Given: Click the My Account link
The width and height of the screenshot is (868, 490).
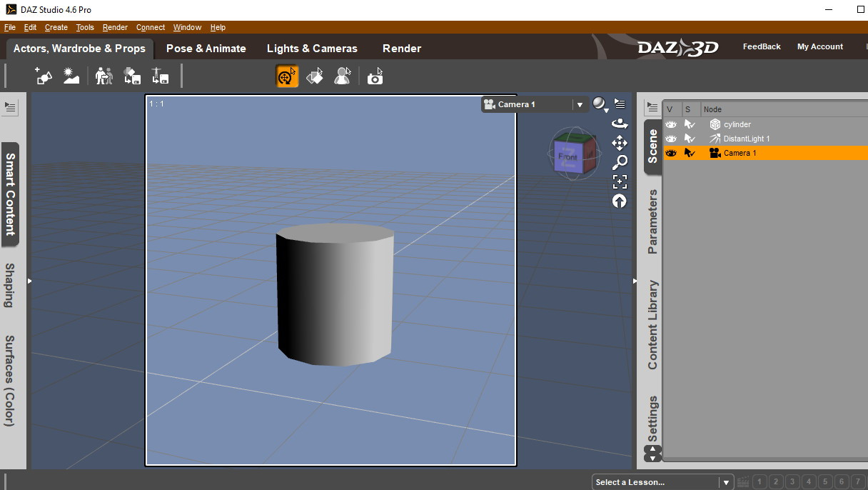Looking at the screenshot, I should 820,46.
